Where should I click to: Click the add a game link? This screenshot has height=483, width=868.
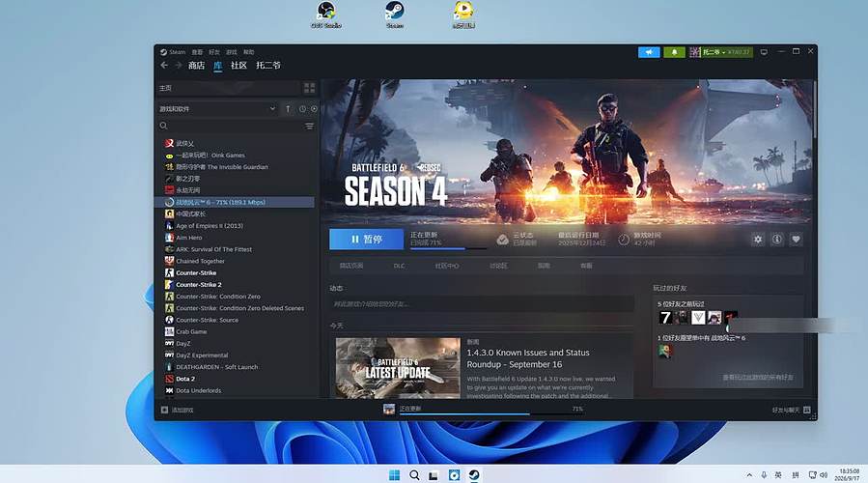(182, 410)
